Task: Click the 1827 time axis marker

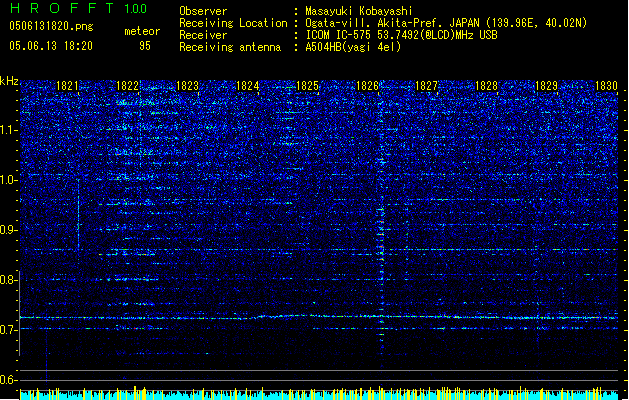Action: (426, 86)
